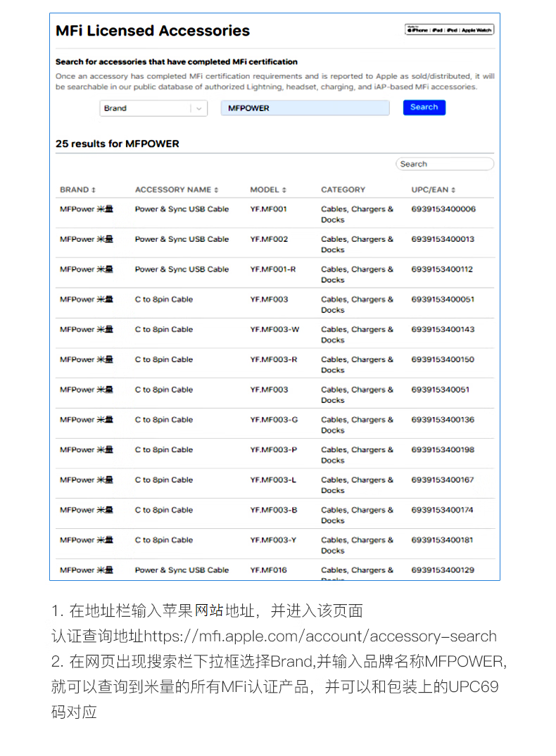
Task: Select model cell YF.MF003-Y
Action: 273,540
